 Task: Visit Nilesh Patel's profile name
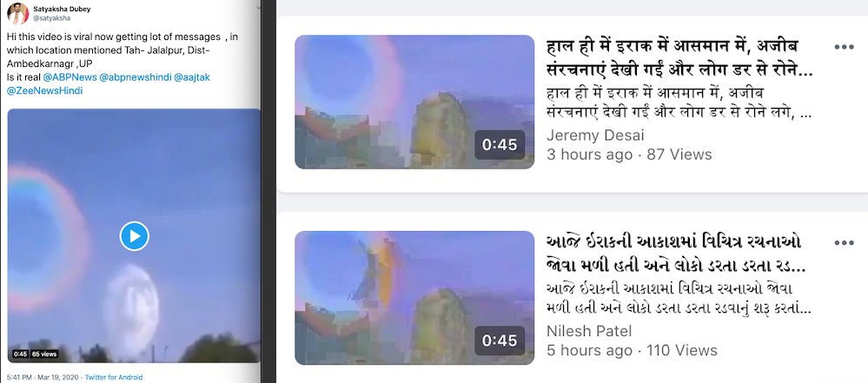[x=589, y=331]
